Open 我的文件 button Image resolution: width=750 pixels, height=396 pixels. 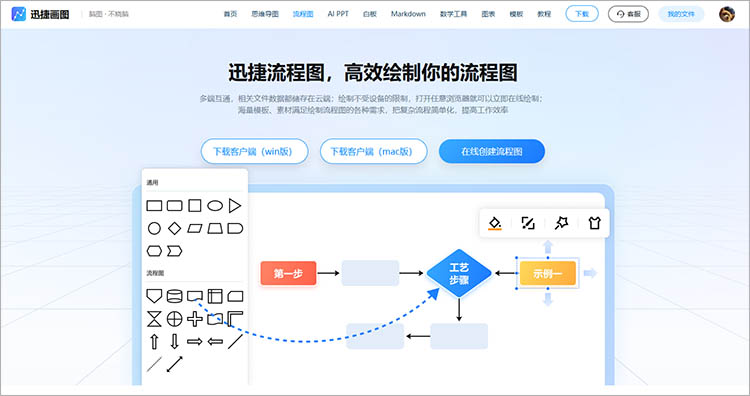681,14
